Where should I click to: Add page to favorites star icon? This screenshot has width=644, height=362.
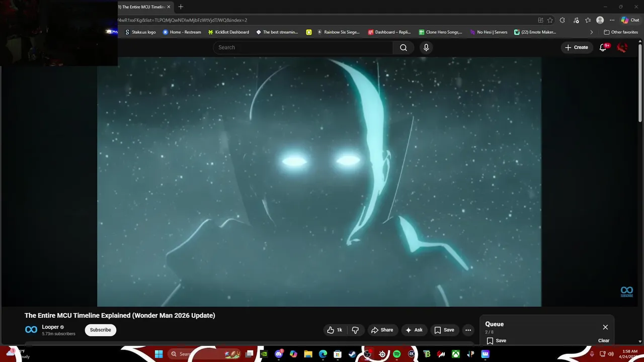coord(550,20)
